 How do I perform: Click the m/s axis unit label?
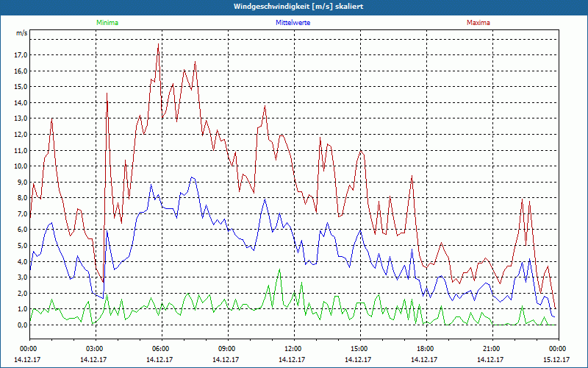pos(22,33)
